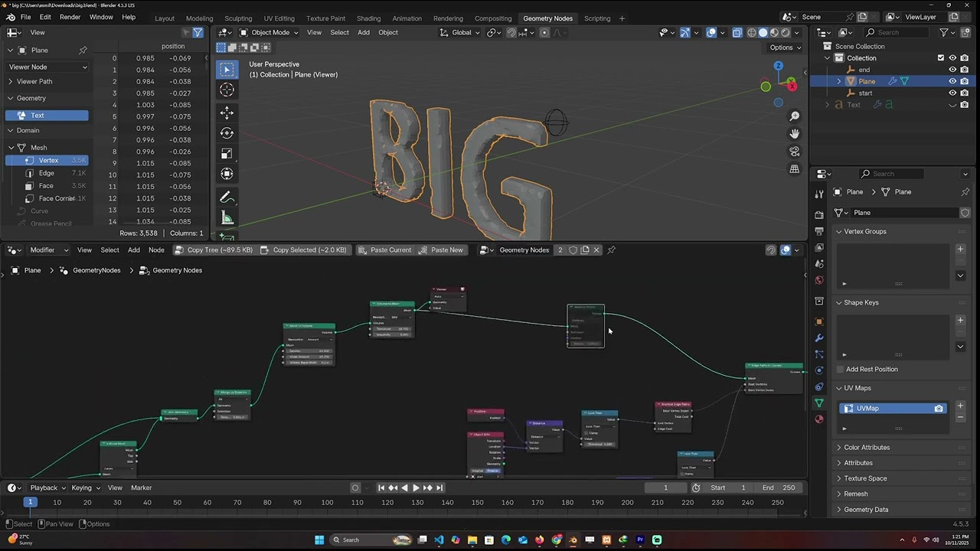This screenshot has height=551, width=980.
Task: Switch to orthographic grid view gizmo
Action: tap(795, 169)
